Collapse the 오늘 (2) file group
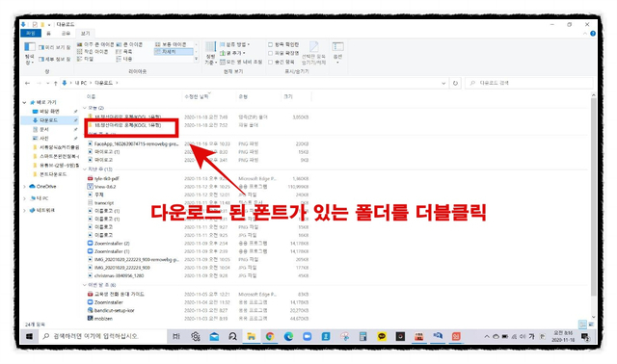The height and width of the screenshot is (364, 617). pos(85,108)
